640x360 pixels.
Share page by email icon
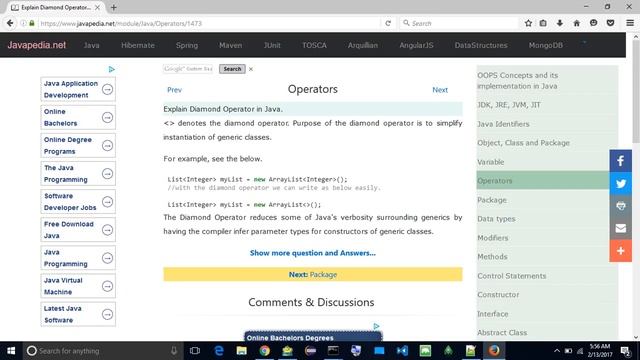point(620,228)
